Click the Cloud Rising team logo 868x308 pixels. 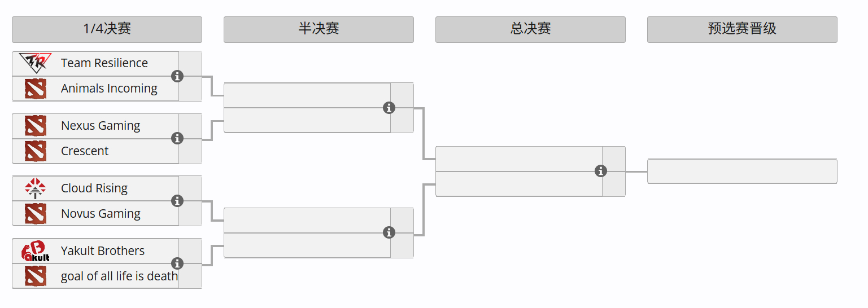point(35,188)
